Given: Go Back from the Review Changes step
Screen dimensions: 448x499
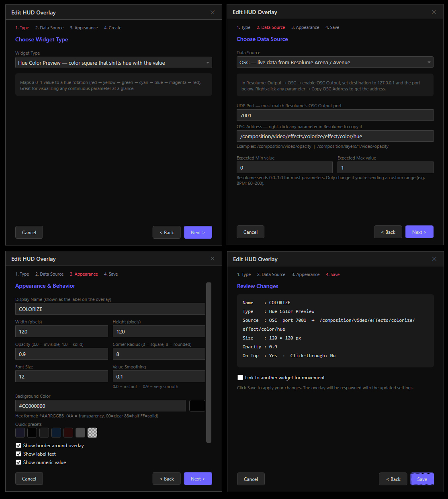Looking at the screenshot, I should pyautogui.click(x=393, y=479).
